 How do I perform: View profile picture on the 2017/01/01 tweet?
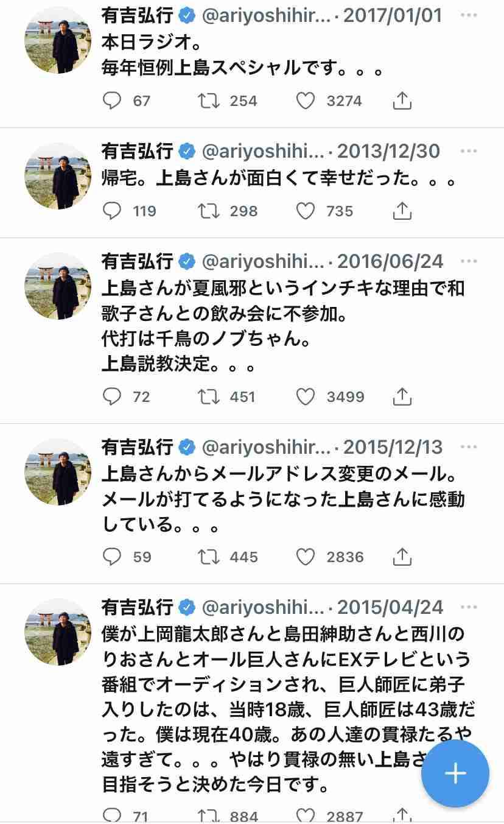pos(58,42)
